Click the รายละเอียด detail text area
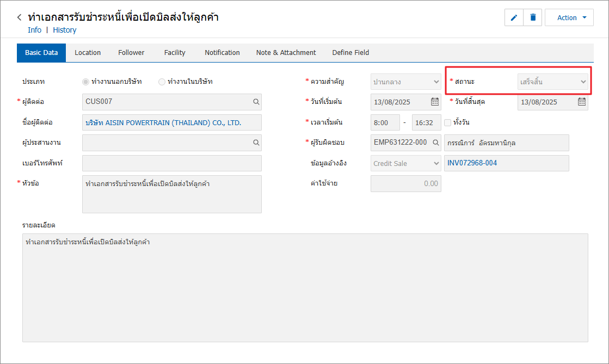Image resolution: width=609 pixels, height=364 pixels. (x=305, y=287)
